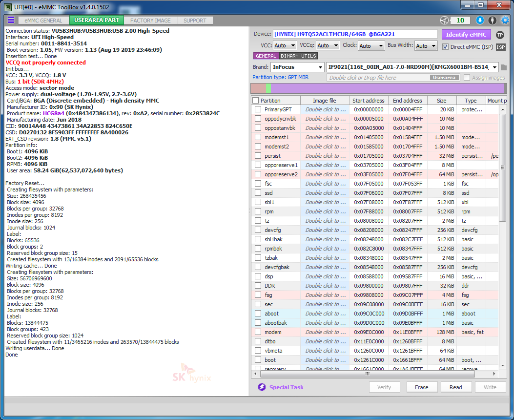Click the Userarea button in drop field
514x420 pixels.
444,78
